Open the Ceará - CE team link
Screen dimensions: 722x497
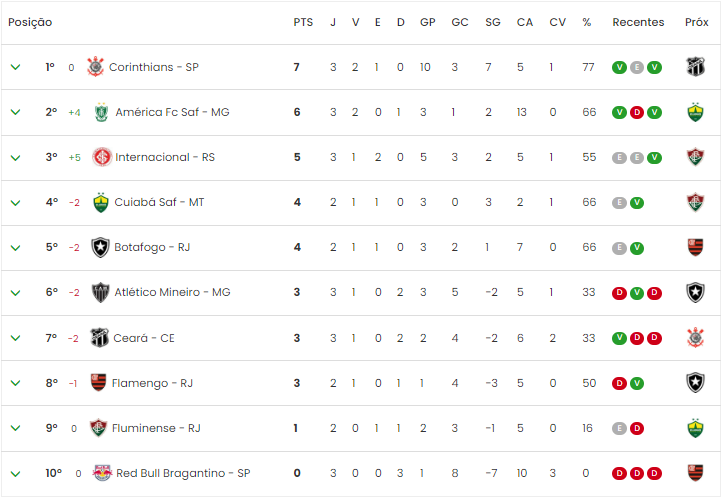[x=144, y=338]
